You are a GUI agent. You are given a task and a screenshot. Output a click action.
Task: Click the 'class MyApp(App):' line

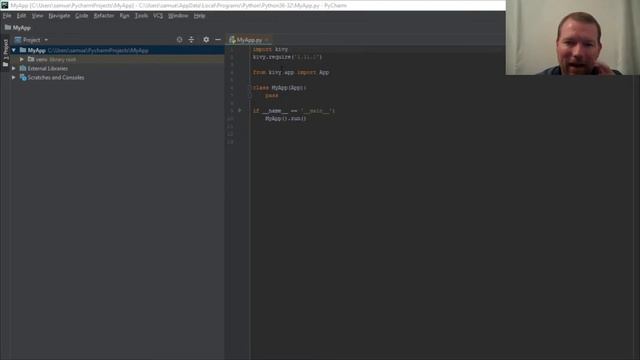(x=279, y=88)
